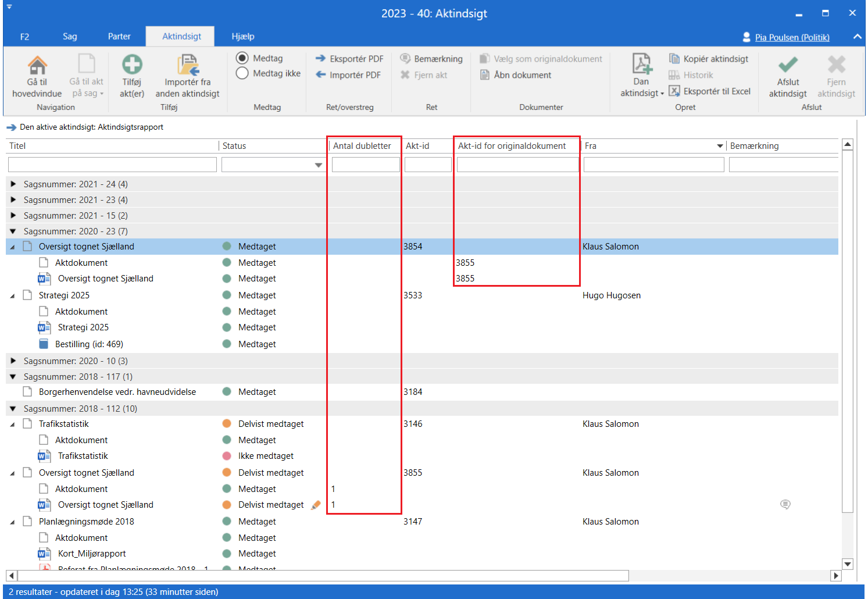Open the quick access arrow in title bar
The width and height of the screenshot is (868, 599).
coord(9,7)
